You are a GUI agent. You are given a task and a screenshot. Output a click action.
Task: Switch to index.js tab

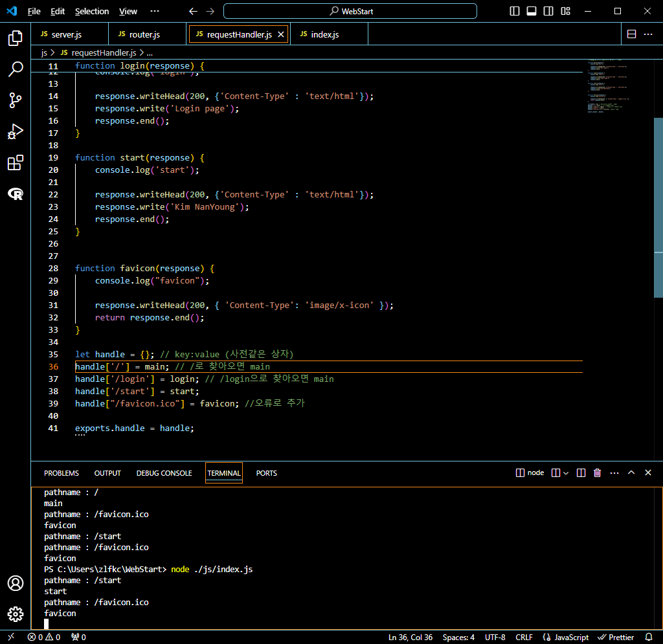point(329,34)
